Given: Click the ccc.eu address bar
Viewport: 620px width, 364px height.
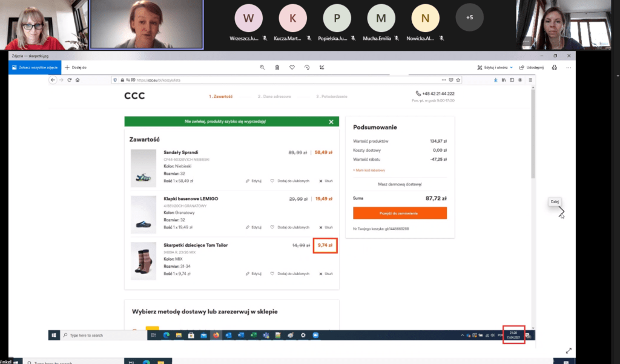Looking at the screenshot, I should (x=286, y=80).
